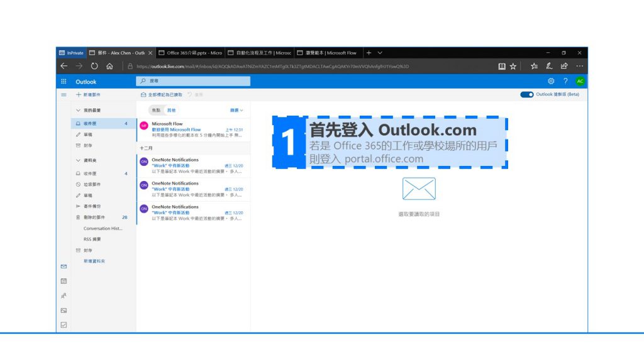Open the Microsoft Flow welcome email
The width and height of the screenshot is (644, 362).
point(194,129)
